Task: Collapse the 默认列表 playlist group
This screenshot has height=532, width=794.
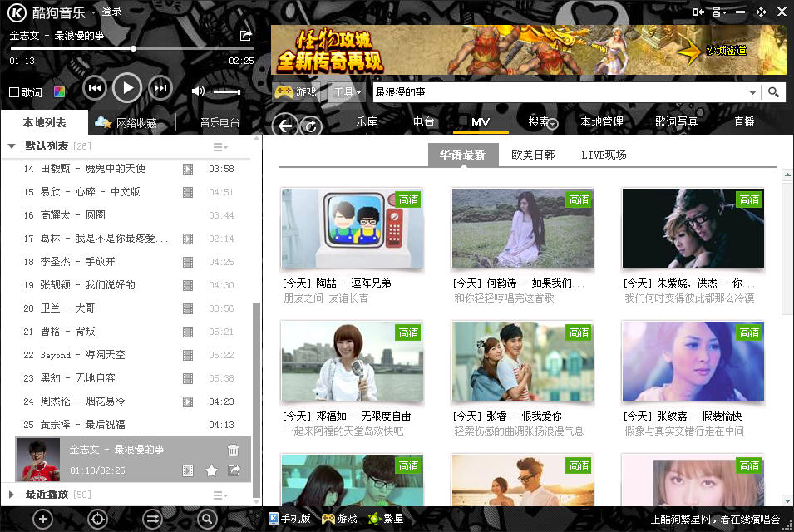Action: [x=12, y=146]
